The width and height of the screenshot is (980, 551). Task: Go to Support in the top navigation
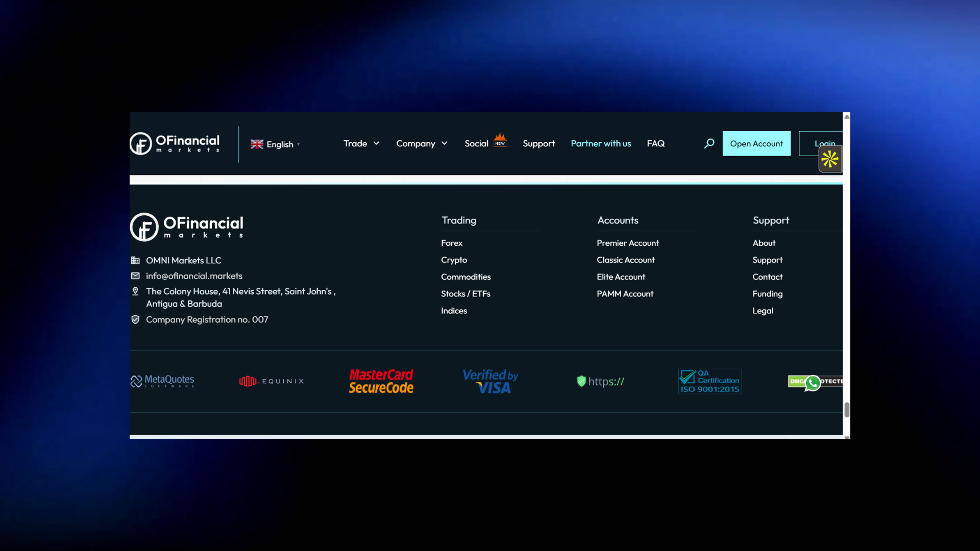(538, 143)
